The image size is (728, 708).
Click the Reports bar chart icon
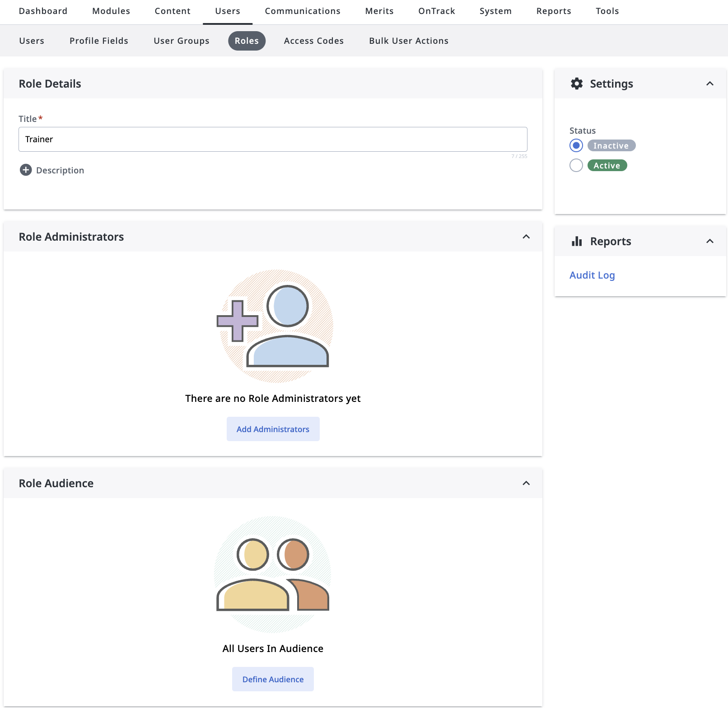click(x=577, y=241)
